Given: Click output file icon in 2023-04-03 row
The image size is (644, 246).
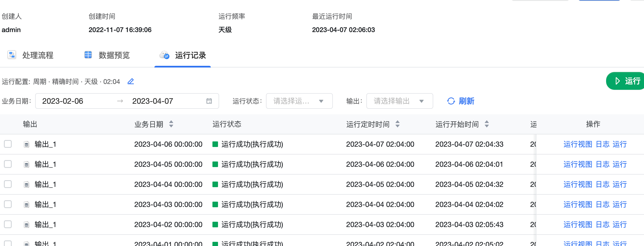Looking at the screenshot, I should pos(26,205).
